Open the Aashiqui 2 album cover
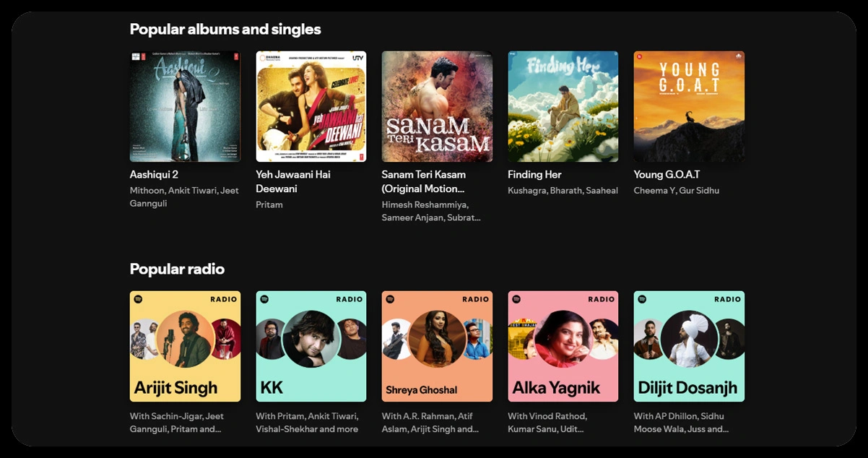Viewport: 868px width, 458px height. (x=185, y=106)
